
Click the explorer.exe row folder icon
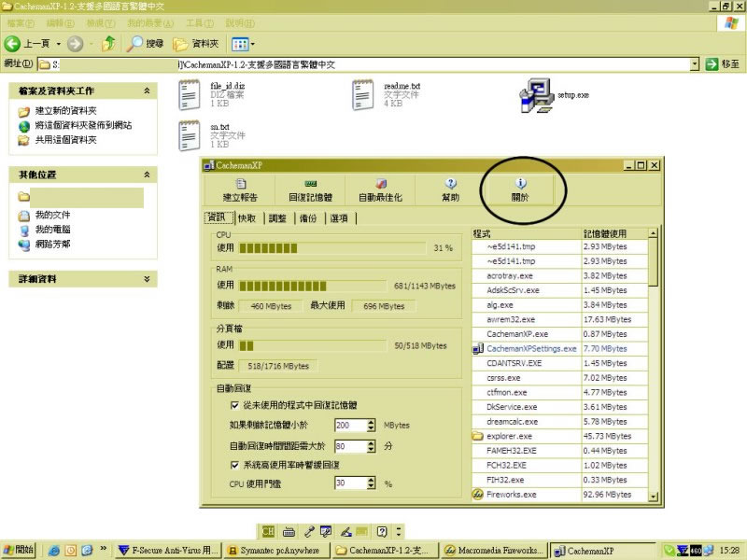pyautogui.click(x=478, y=436)
